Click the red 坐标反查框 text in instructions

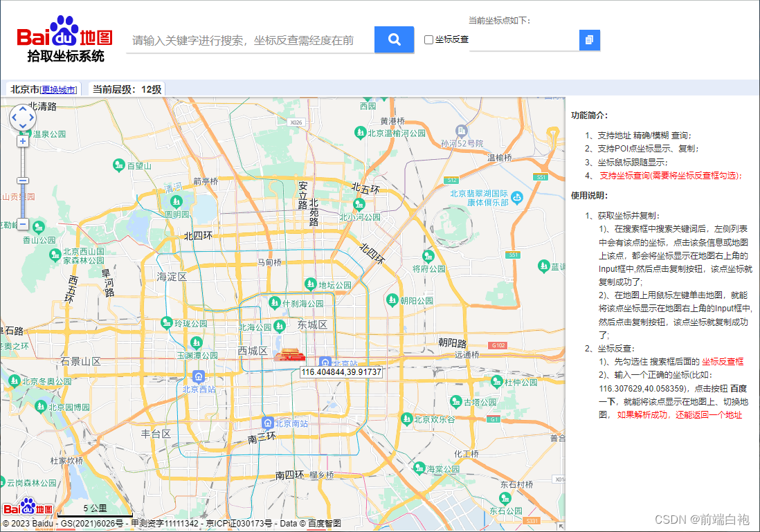[x=722, y=361]
